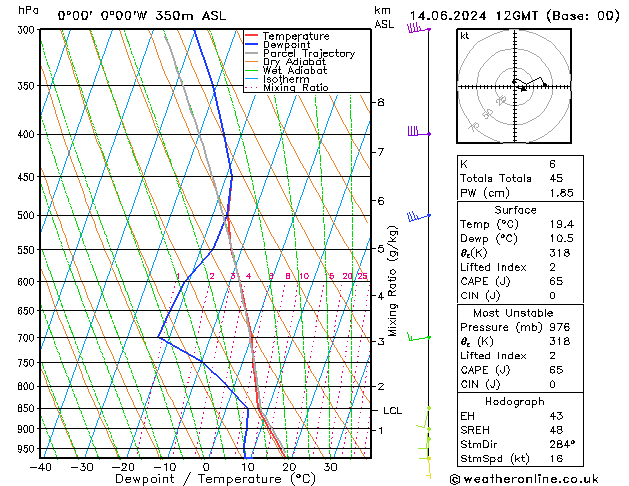This screenshot has height=486, width=629.
Task: Click the 300 hPa pressure axis label
Action: (28, 30)
